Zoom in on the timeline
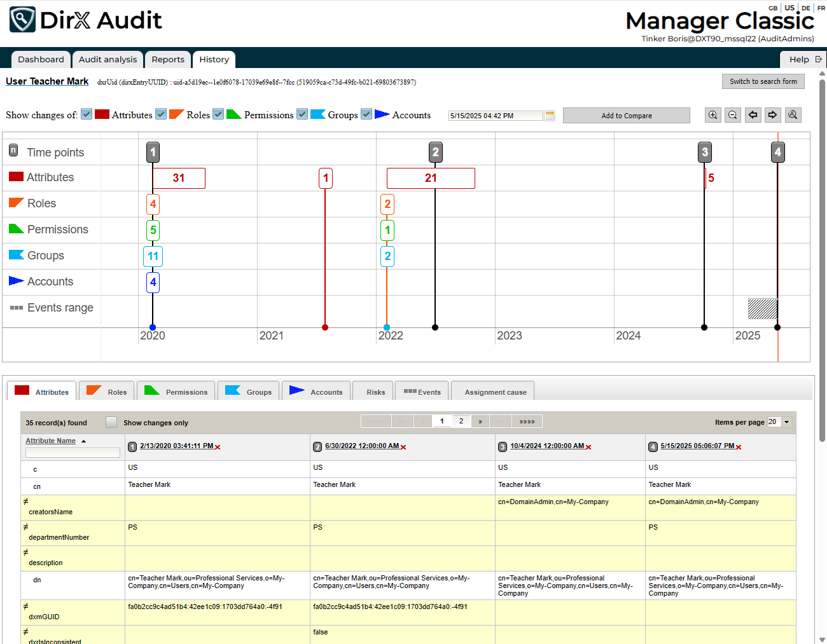The height and width of the screenshot is (644, 827). coord(713,114)
